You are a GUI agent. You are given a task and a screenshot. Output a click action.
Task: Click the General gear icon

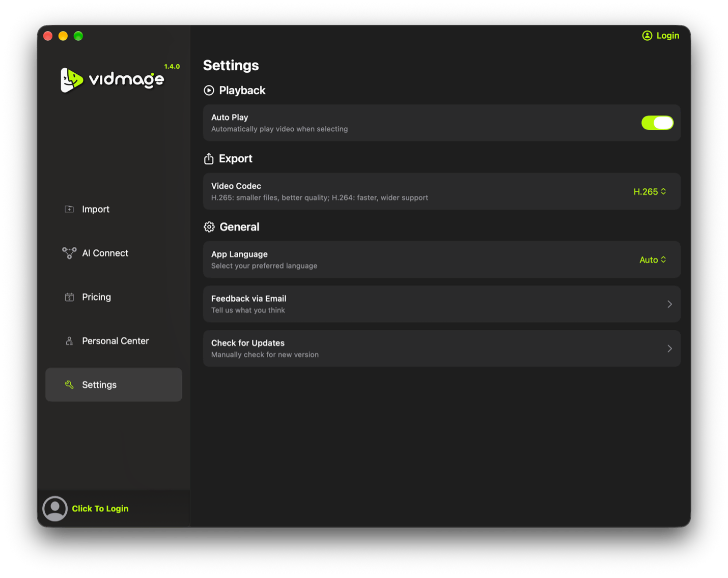click(x=209, y=227)
